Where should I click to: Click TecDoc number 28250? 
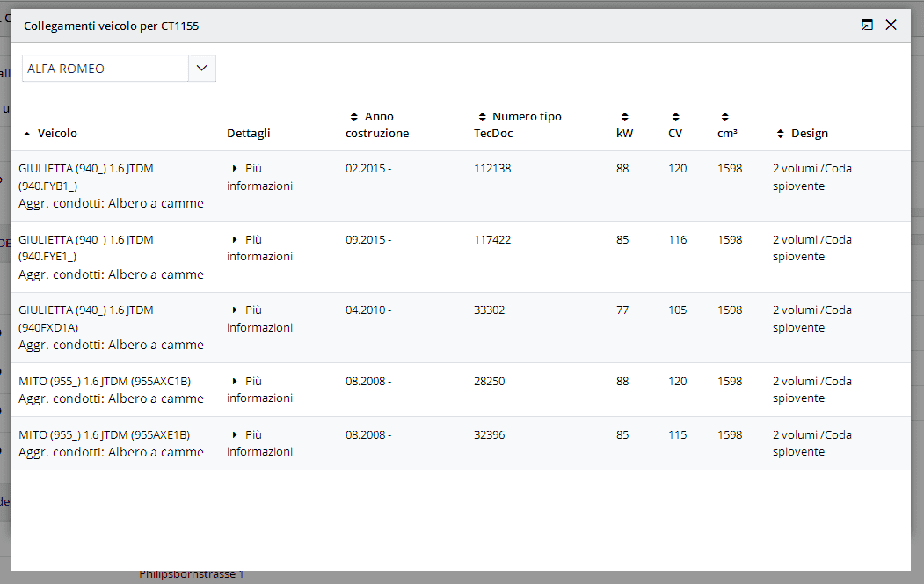click(490, 382)
